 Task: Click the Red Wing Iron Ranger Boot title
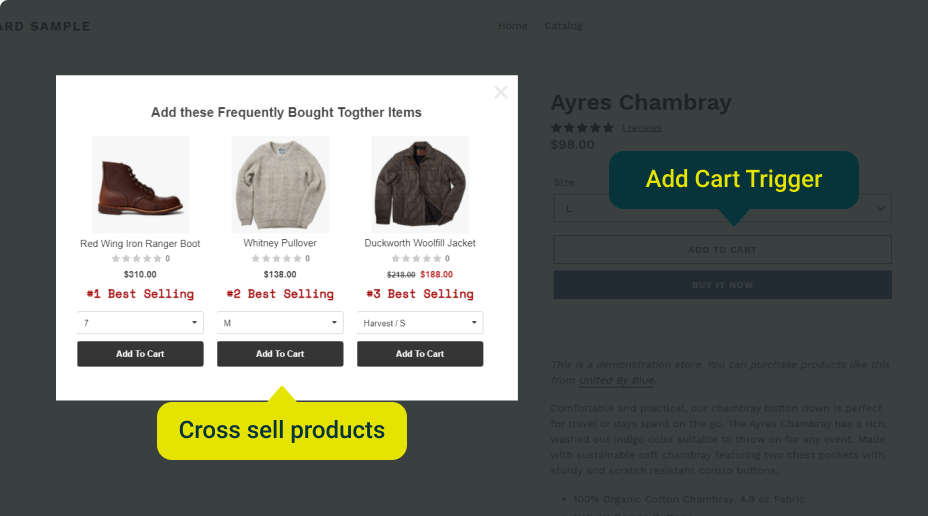click(140, 243)
